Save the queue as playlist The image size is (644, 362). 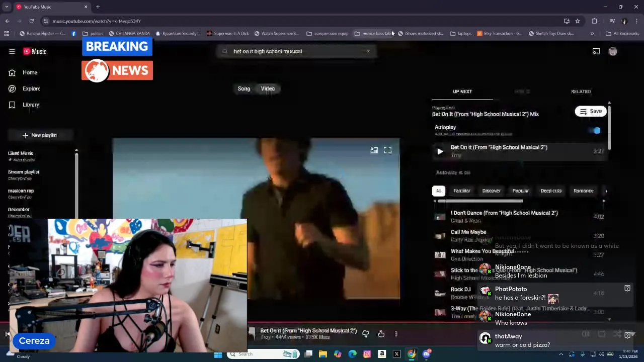pos(591,111)
